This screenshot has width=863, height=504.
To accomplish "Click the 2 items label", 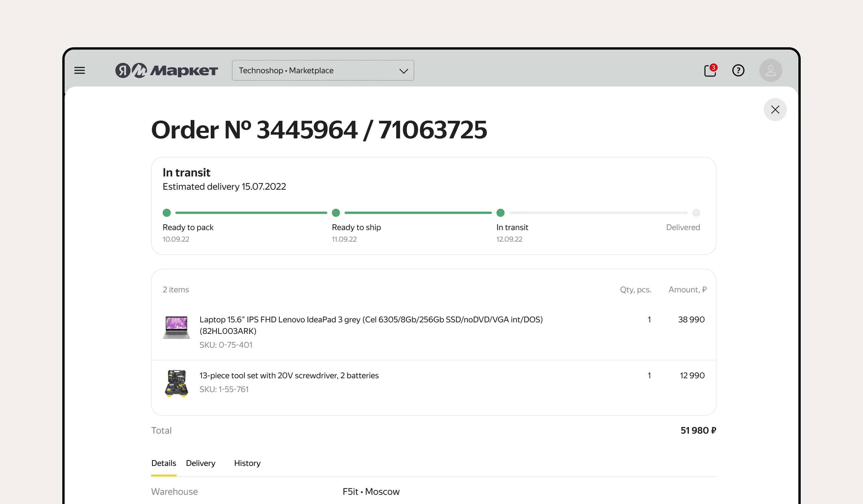I will tap(176, 290).
